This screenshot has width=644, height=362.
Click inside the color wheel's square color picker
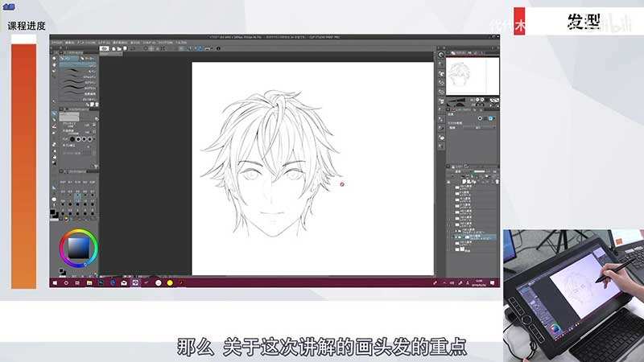tap(78, 249)
